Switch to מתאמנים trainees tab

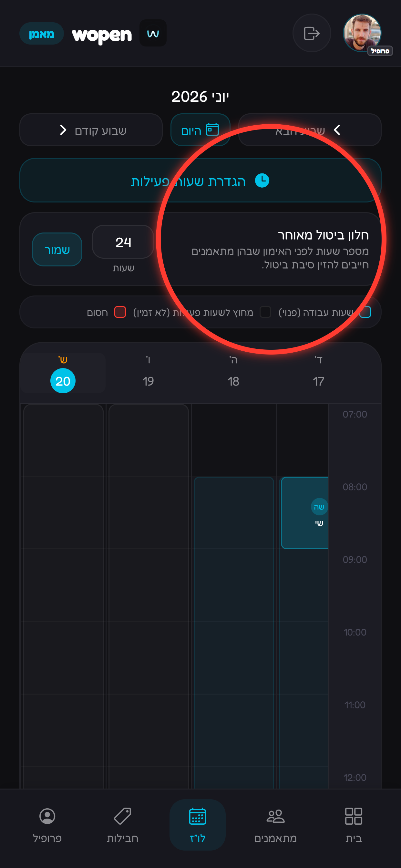click(x=275, y=825)
